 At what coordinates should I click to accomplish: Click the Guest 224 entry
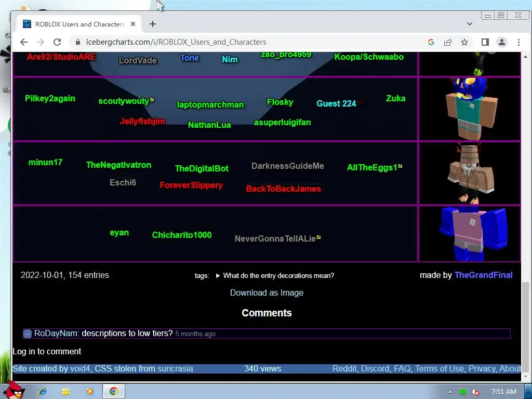point(336,103)
